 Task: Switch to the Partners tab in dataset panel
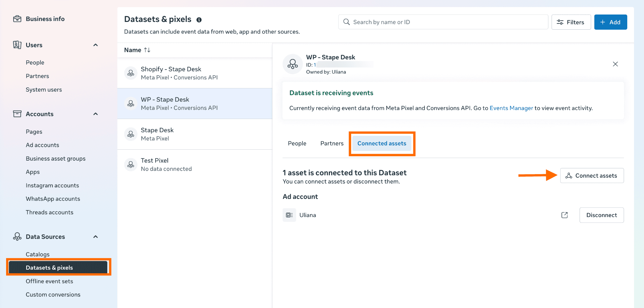click(332, 144)
